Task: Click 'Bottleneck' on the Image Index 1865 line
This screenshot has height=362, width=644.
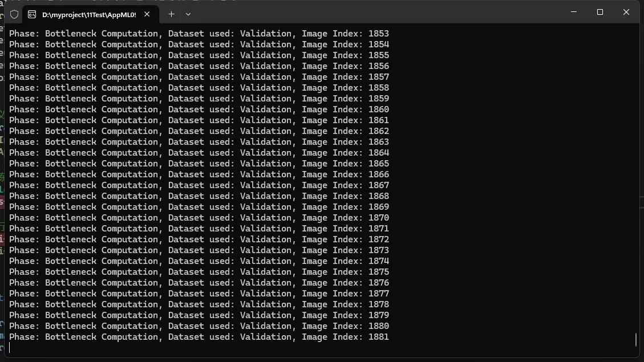Action: point(71,164)
